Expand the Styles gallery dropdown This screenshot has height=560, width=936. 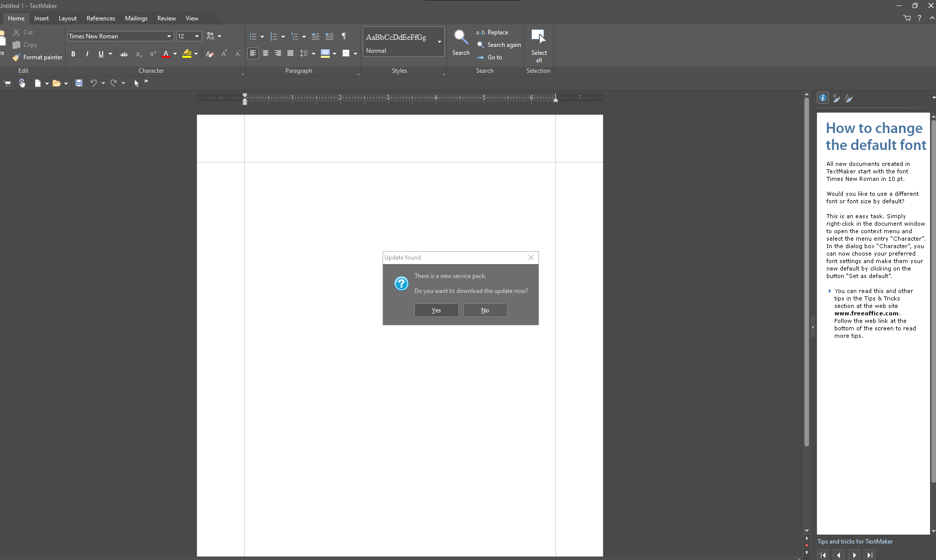tap(439, 42)
